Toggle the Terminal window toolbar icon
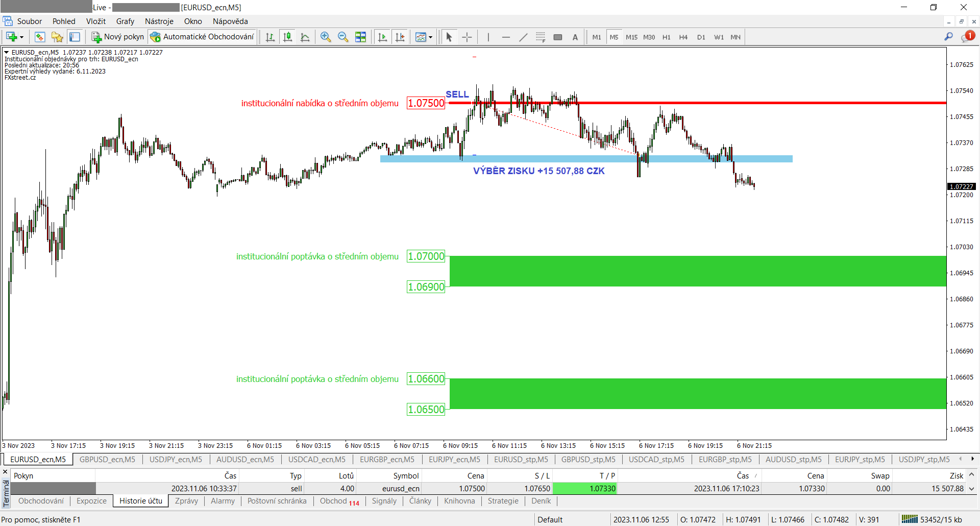The height and width of the screenshot is (526, 980). click(x=75, y=37)
